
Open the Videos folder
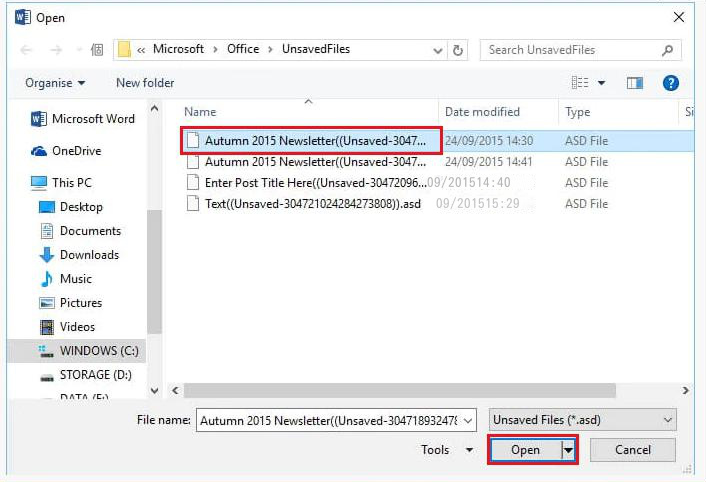(67, 327)
